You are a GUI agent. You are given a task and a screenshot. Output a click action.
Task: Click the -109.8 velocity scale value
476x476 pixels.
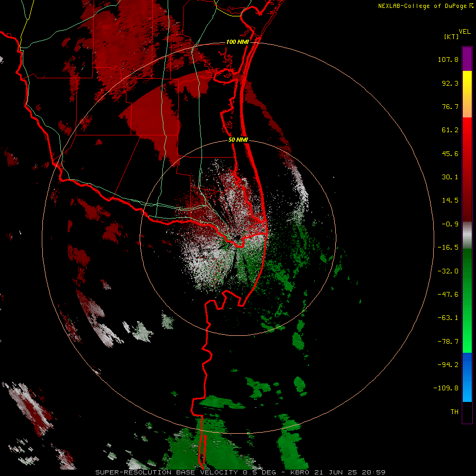coord(446,388)
